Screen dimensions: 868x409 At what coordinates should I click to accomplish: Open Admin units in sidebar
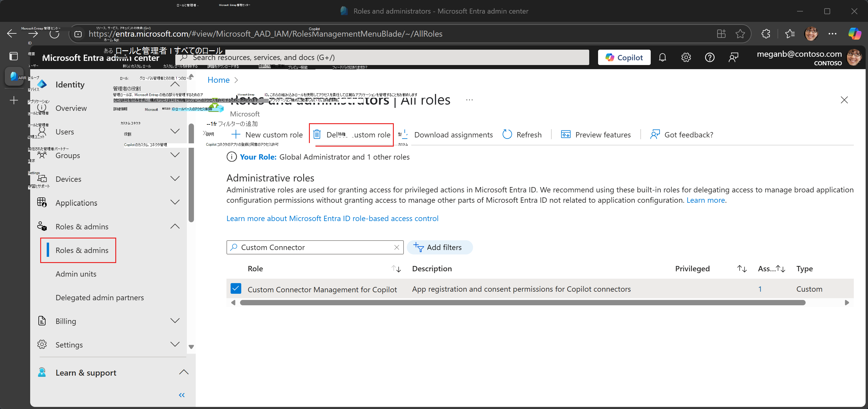76,274
